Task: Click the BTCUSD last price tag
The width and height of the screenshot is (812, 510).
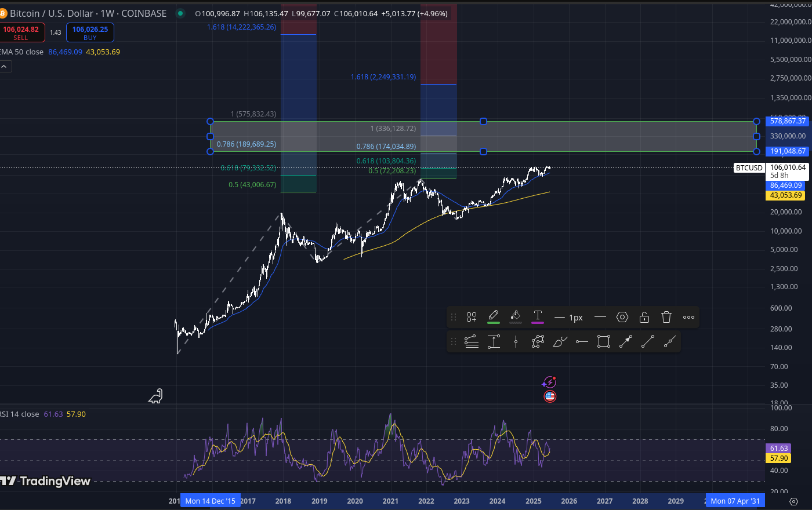Action: click(749, 168)
